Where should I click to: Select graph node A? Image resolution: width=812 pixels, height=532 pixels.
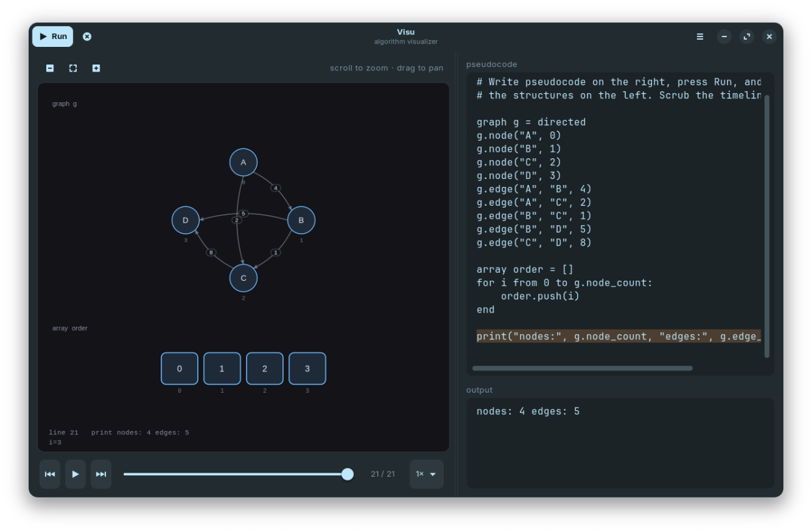pyautogui.click(x=243, y=162)
